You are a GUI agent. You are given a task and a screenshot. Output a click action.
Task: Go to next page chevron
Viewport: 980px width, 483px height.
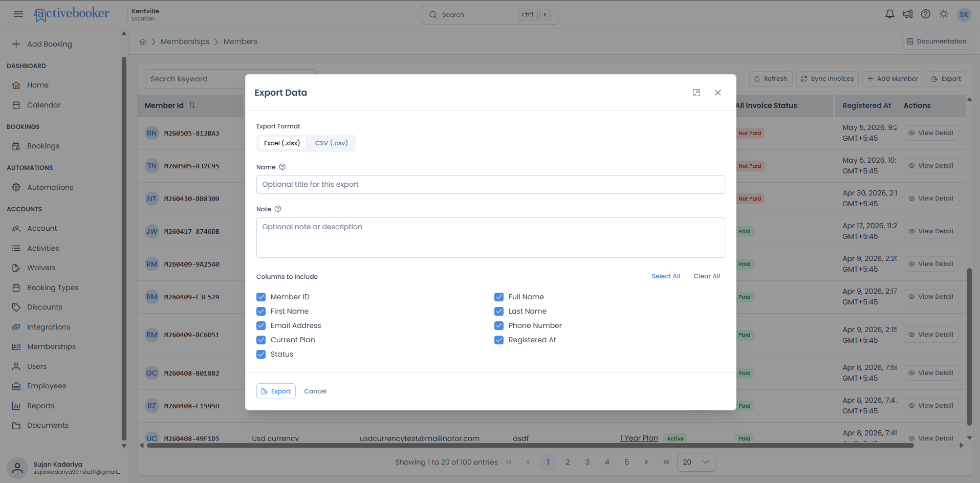pos(646,462)
